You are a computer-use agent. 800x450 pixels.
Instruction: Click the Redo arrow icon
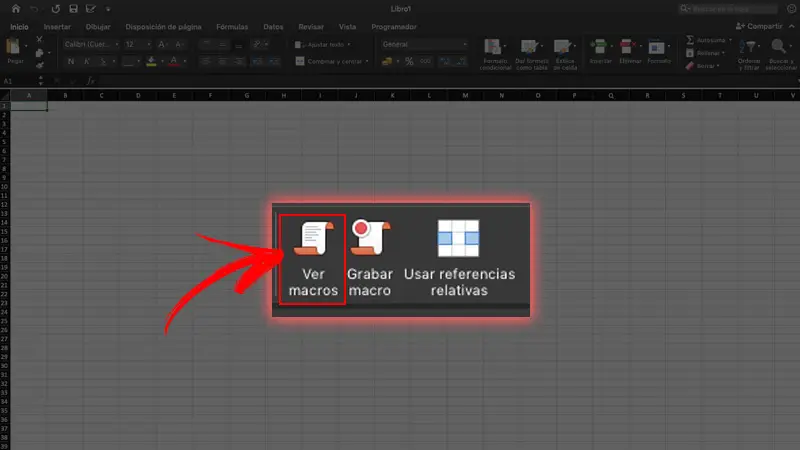coord(56,9)
